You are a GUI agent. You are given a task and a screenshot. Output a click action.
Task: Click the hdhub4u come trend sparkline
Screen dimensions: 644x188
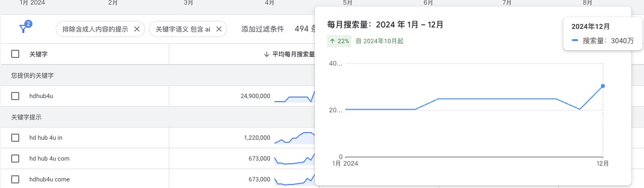tap(295, 179)
